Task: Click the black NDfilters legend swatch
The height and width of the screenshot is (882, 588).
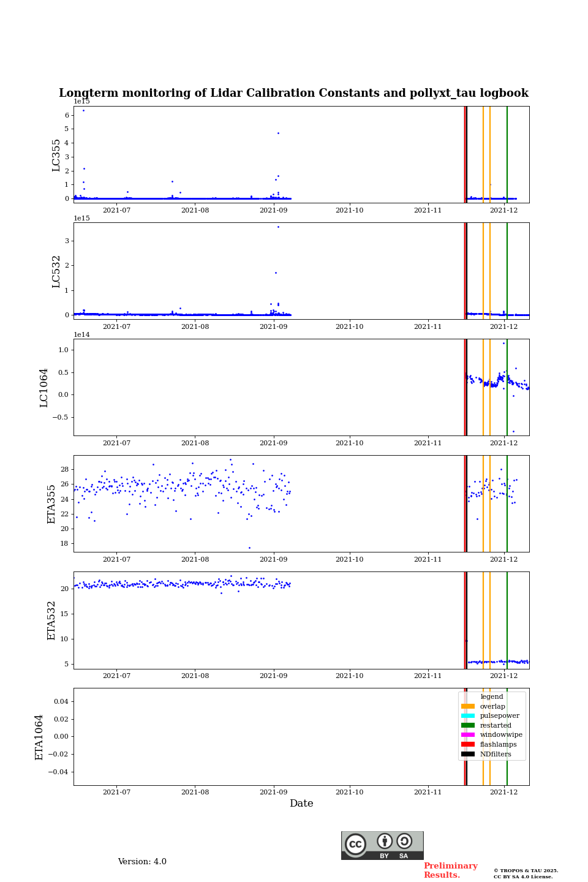Action: 468,754
